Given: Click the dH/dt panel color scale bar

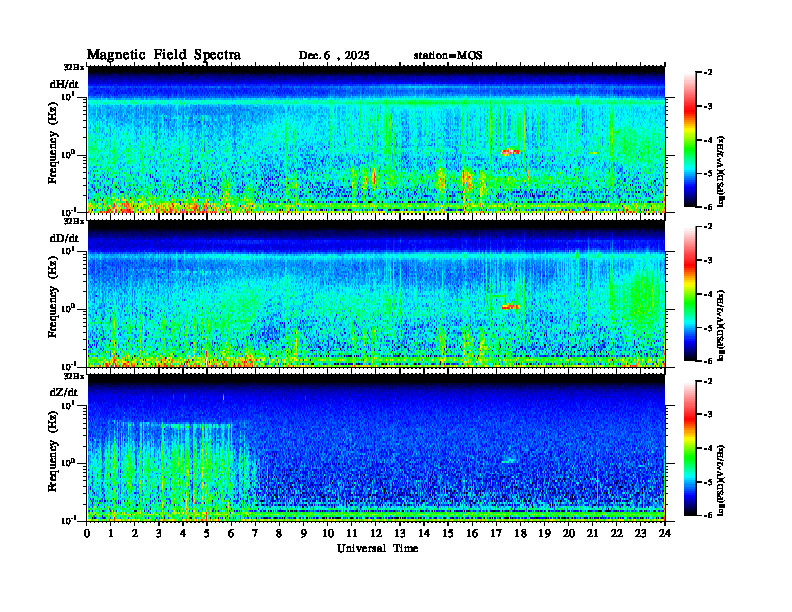Looking at the screenshot, I should click(x=689, y=140).
